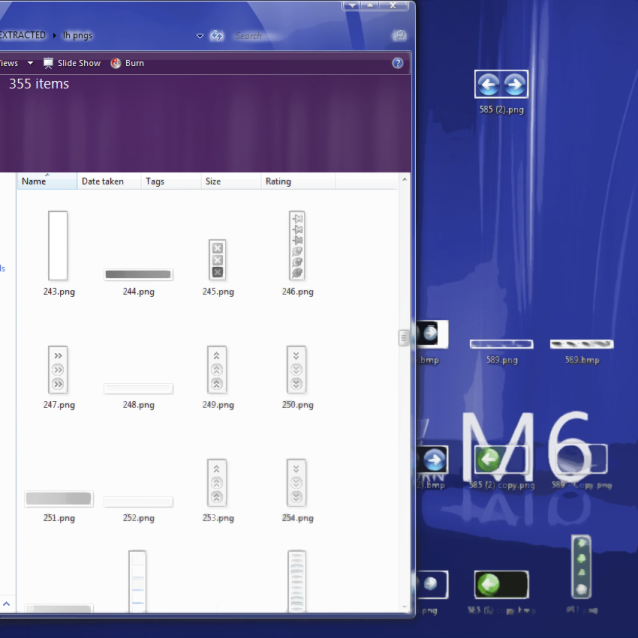Select the 243.png thumbnail
Image resolution: width=638 pixels, height=638 pixels.
click(x=58, y=246)
